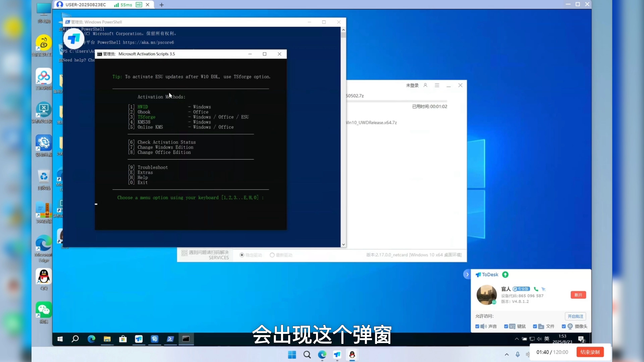This screenshot has height=362, width=644.
Task: Click the floating ToDesk round logo button
Action: 74,39
